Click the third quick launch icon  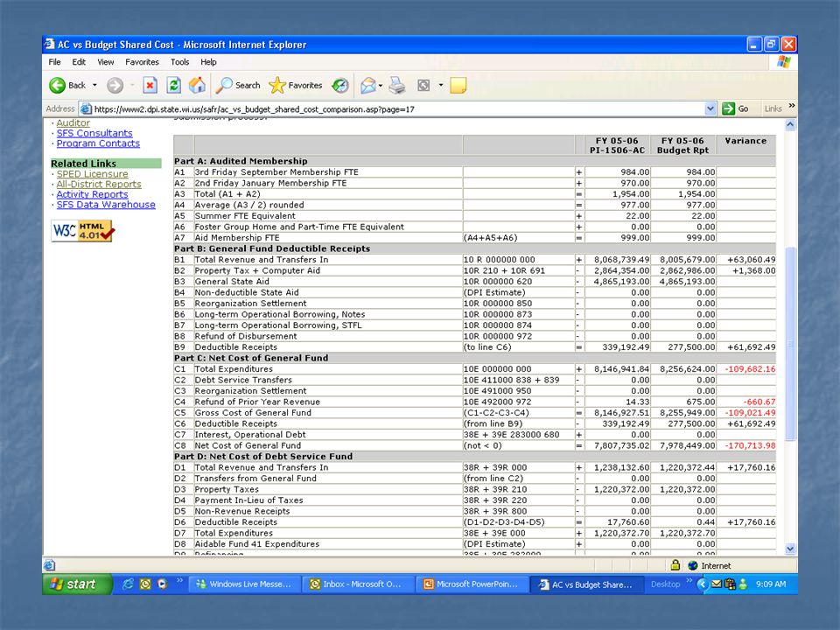tap(162, 584)
